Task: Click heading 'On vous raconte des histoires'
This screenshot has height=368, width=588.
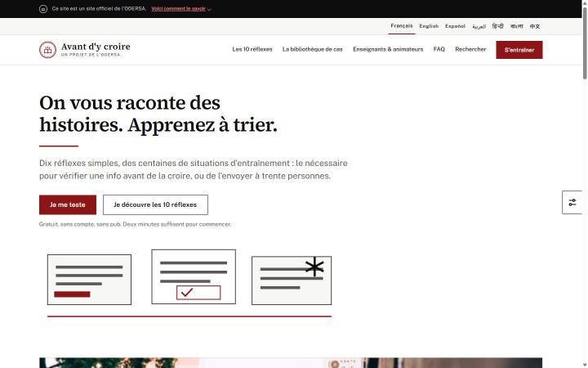Action: point(158,114)
